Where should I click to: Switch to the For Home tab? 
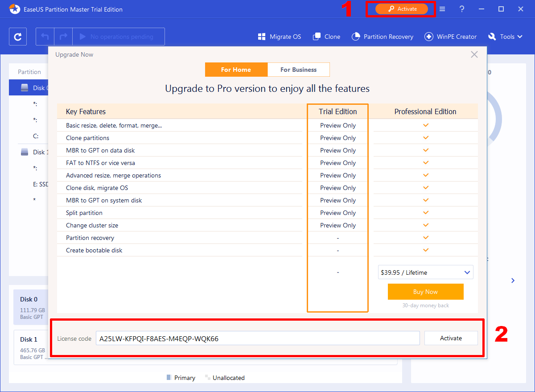click(236, 70)
